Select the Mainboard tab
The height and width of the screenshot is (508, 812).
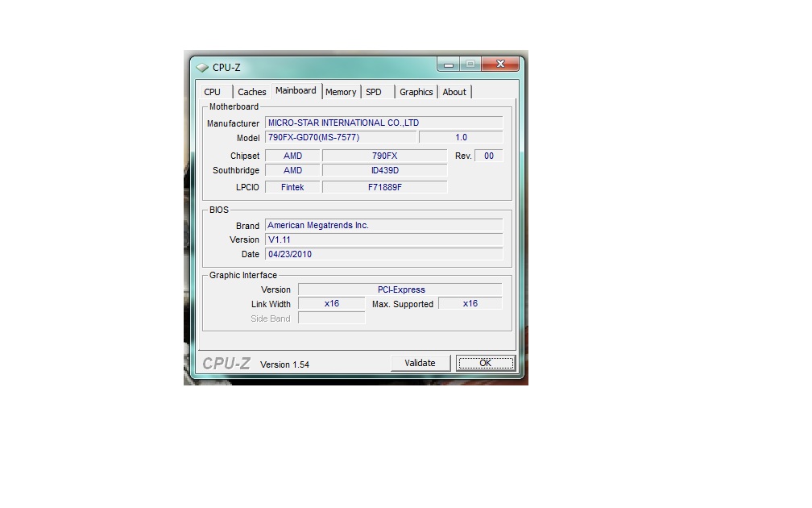coord(296,90)
